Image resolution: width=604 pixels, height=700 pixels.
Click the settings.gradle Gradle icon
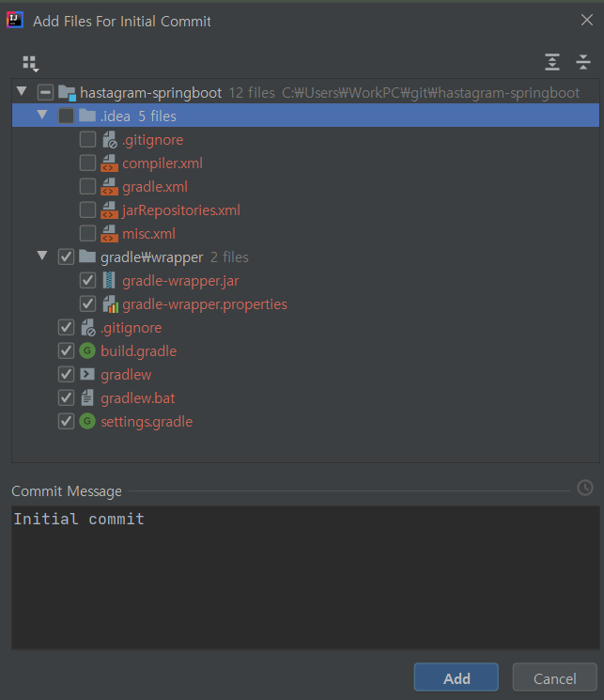pyautogui.click(x=87, y=422)
